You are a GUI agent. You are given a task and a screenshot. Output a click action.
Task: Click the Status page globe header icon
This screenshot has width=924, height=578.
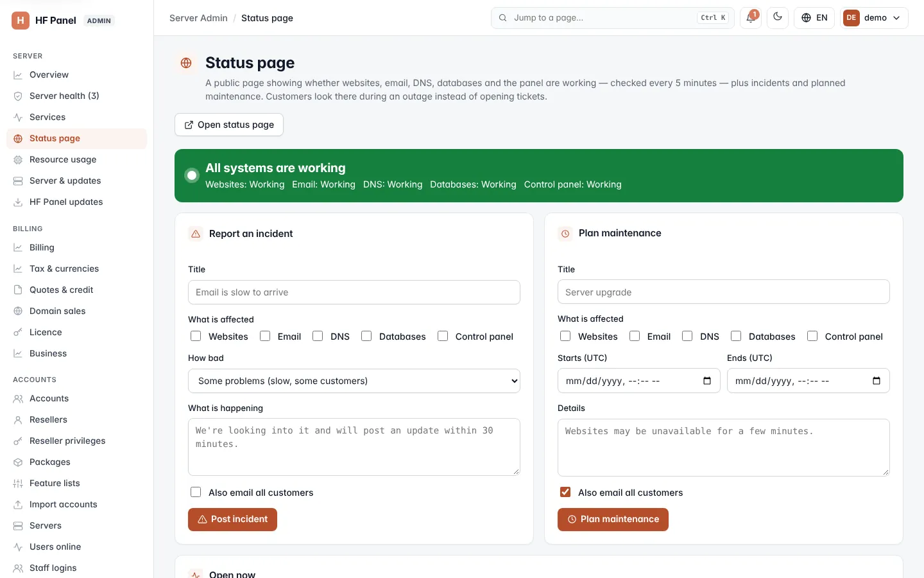(x=186, y=63)
